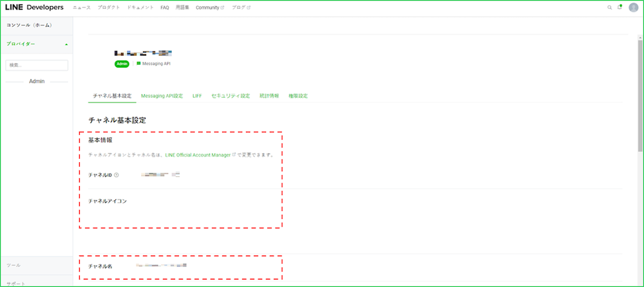Switch to the LIFF tab

(197, 96)
